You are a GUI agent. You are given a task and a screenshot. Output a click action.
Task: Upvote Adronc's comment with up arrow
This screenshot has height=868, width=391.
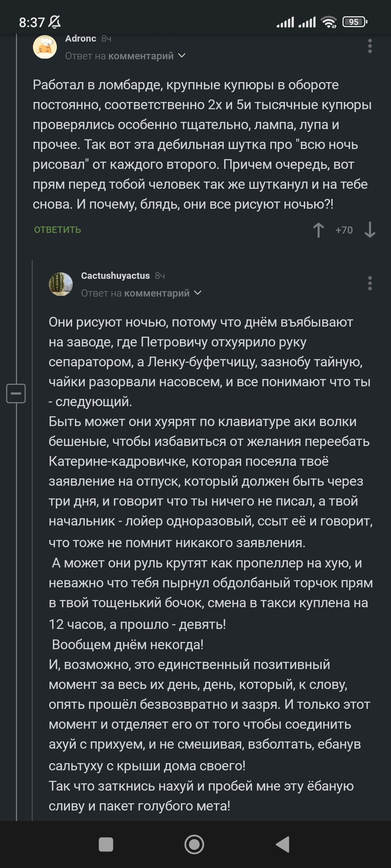coord(319,230)
